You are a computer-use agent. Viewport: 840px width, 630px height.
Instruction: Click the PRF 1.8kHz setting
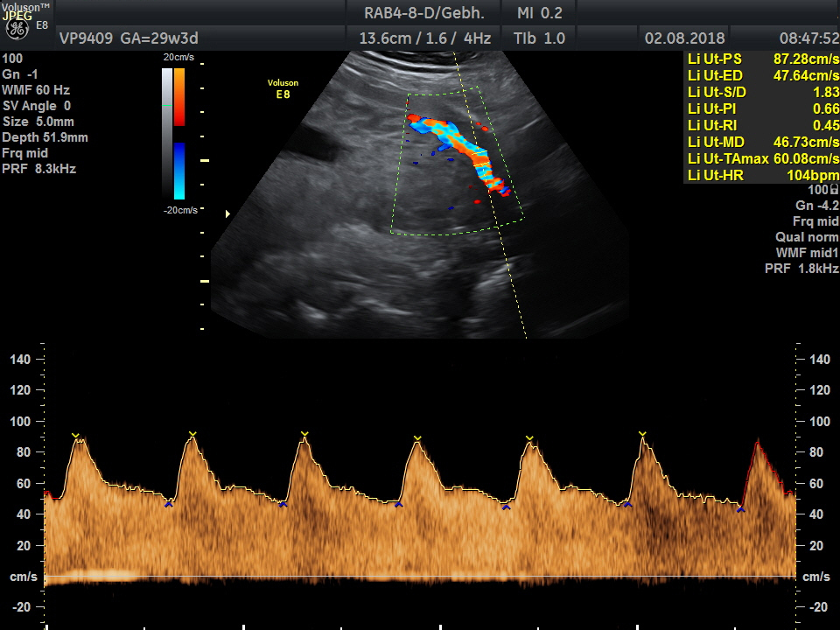pos(802,269)
